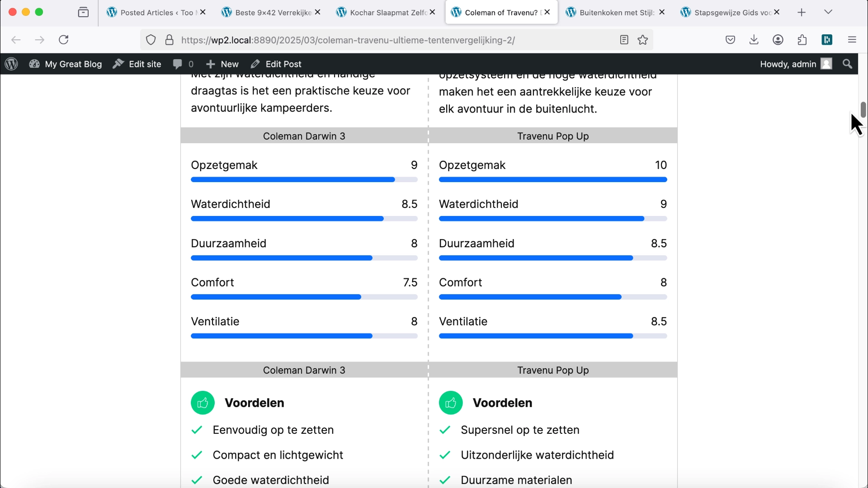Open the Firefox account icon
Image resolution: width=868 pixels, height=488 pixels.
point(778,40)
